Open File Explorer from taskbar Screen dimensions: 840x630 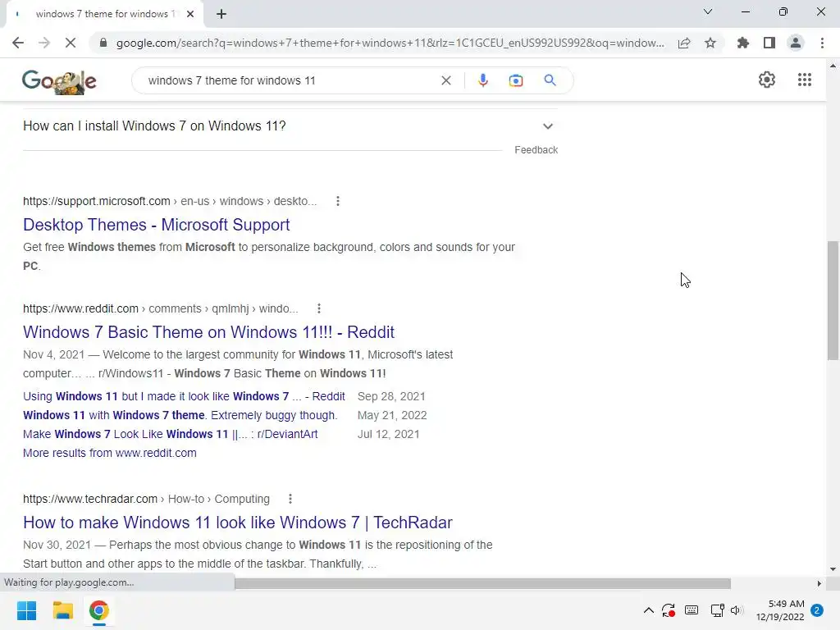pos(62,610)
